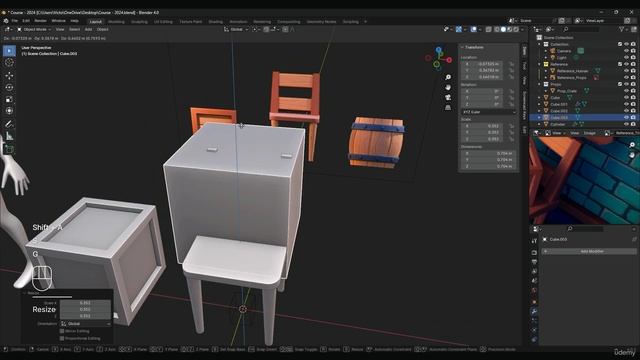640x360 pixels.
Task: Toggle viewport overlays button
Action: tap(473, 29)
